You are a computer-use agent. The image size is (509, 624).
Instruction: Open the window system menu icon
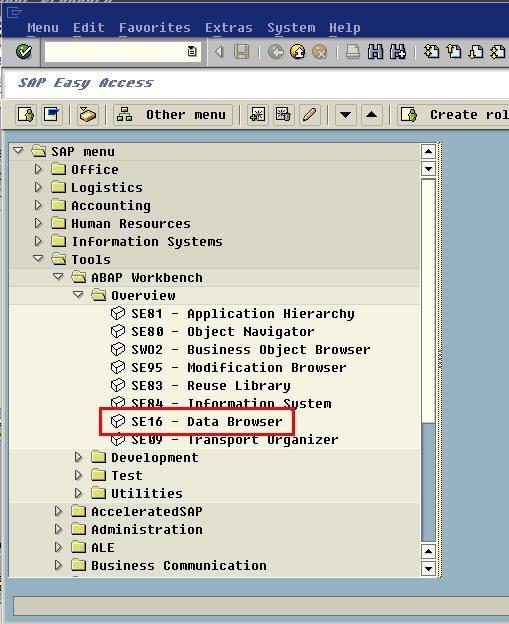pyautogui.click(x=14, y=12)
